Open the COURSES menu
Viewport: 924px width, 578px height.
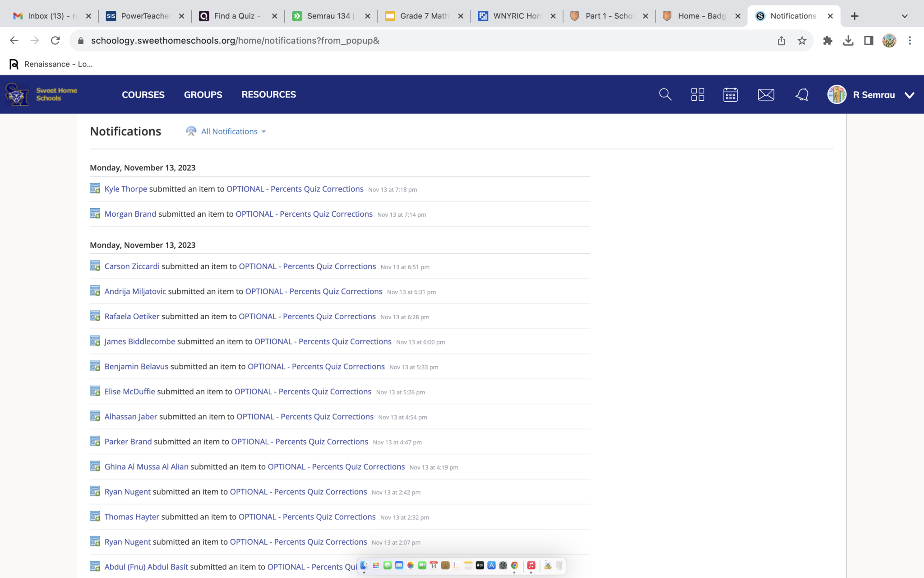coord(143,94)
